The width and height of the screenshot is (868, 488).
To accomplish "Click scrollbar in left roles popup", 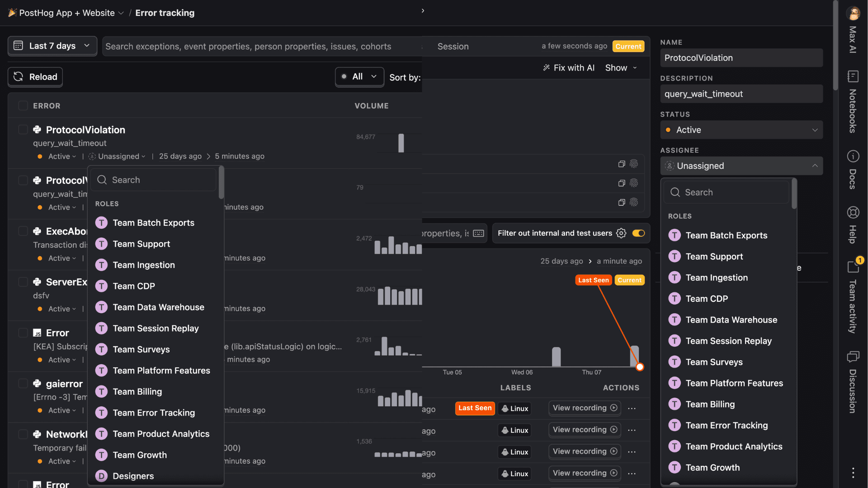I will 221,183.
